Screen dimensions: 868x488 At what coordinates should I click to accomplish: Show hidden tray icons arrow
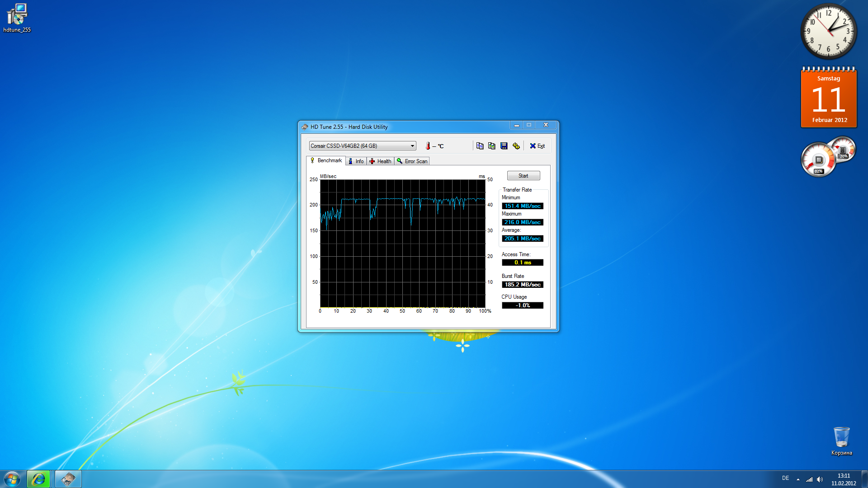coord(798,479)
